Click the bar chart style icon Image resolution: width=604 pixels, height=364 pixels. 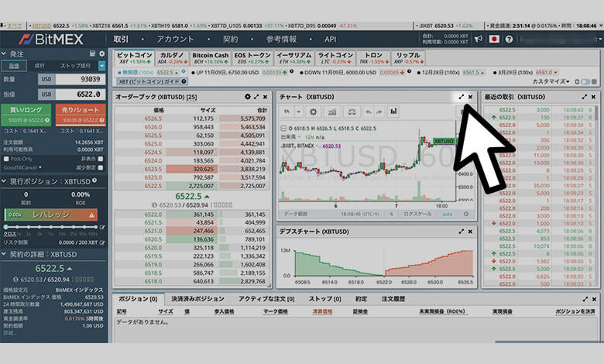393,112
